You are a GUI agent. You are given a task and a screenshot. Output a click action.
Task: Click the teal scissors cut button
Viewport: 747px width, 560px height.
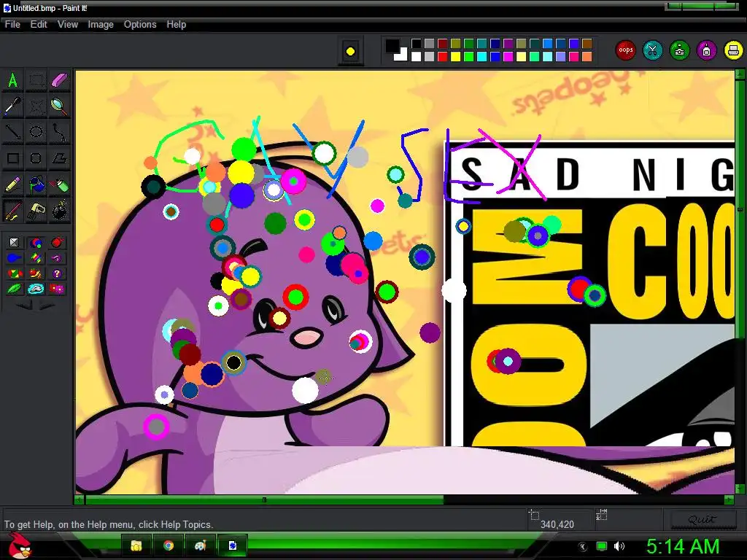653,50
